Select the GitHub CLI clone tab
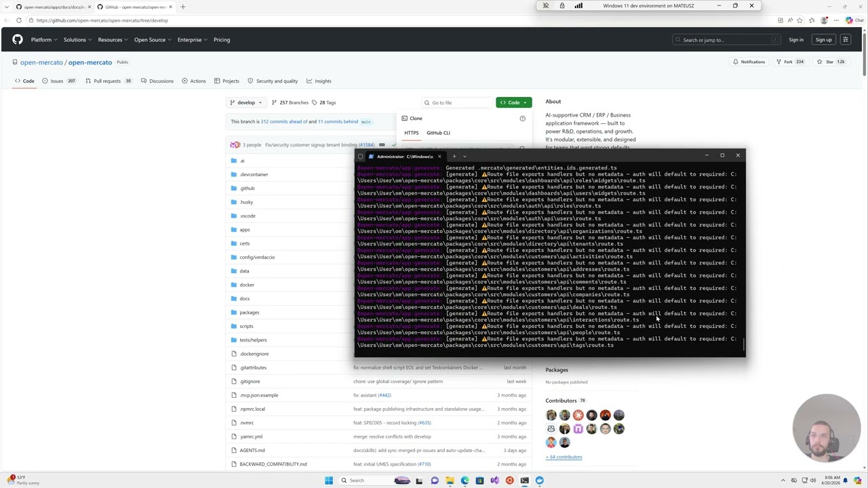The width and height of the screenshot is (868, 488). click(438, 133)
